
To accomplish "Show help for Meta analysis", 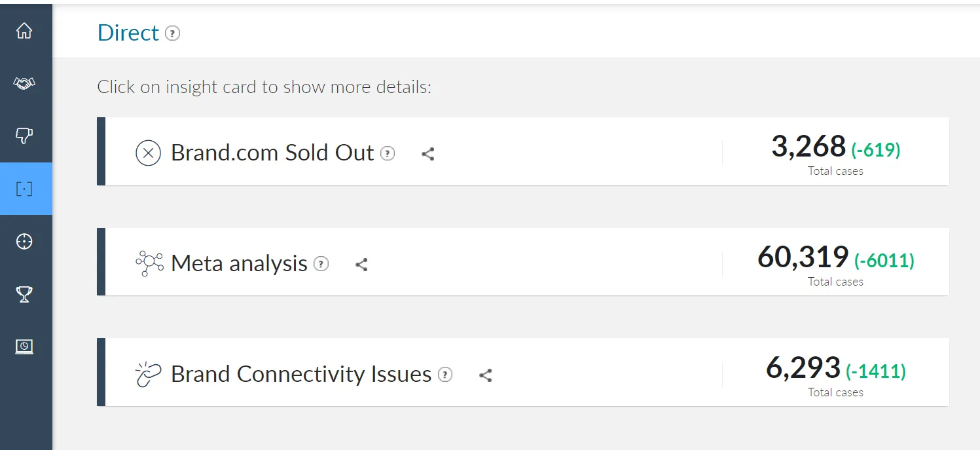I will point(321,264).
